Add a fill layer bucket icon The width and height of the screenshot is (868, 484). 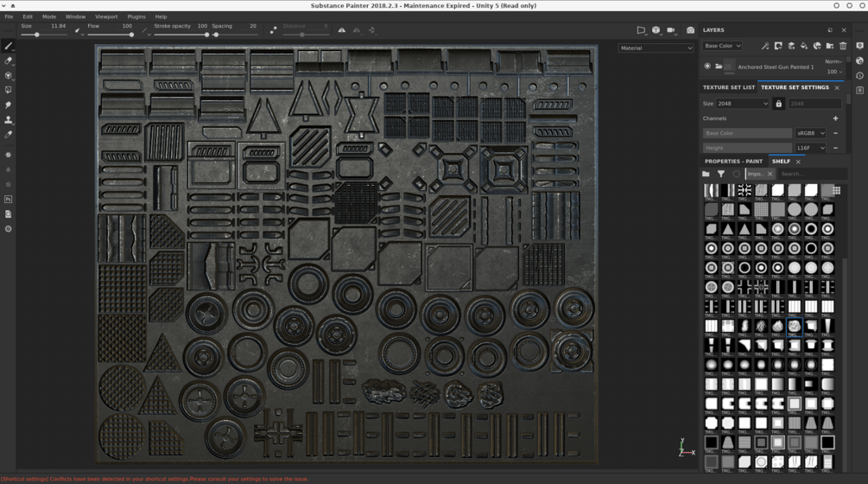point(804,46)
